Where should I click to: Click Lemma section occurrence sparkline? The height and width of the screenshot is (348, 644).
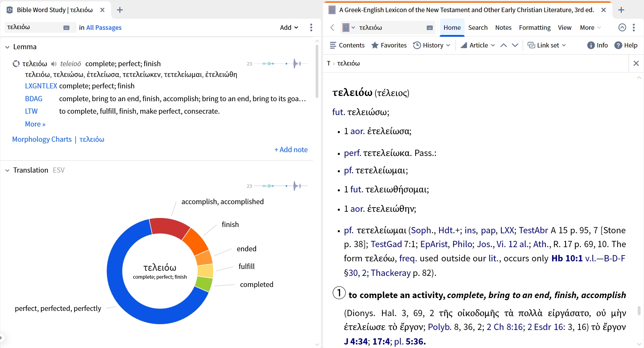pyautogui.click(x=281, y=63)
